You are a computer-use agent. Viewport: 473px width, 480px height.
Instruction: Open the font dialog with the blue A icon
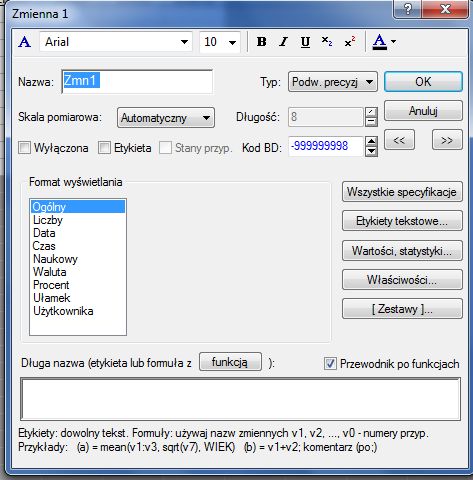click(x=25, y=42)
